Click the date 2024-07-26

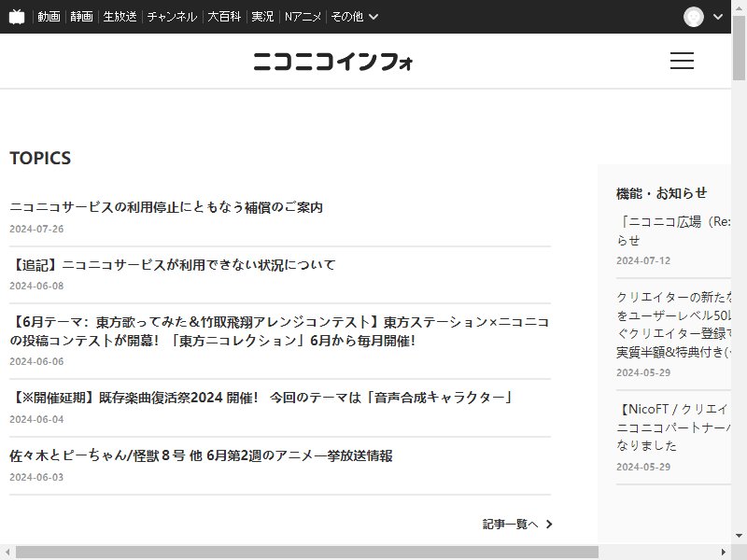coord(36,229)
